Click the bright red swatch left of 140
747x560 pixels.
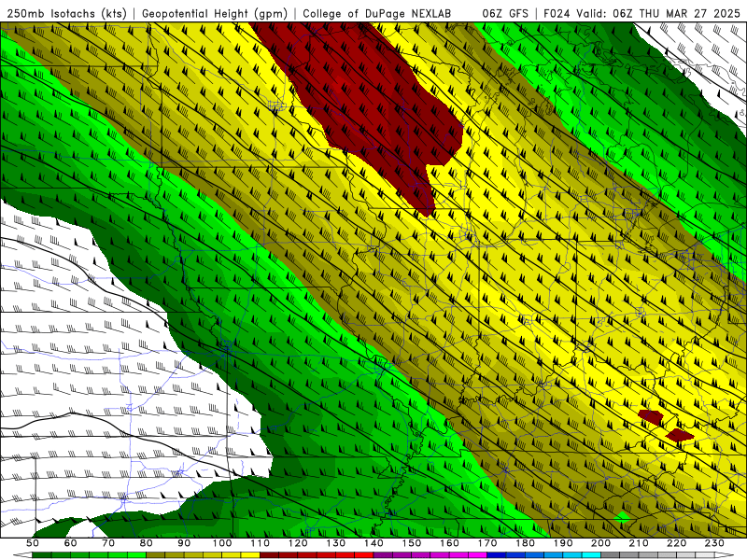click(x=364, y=555)
